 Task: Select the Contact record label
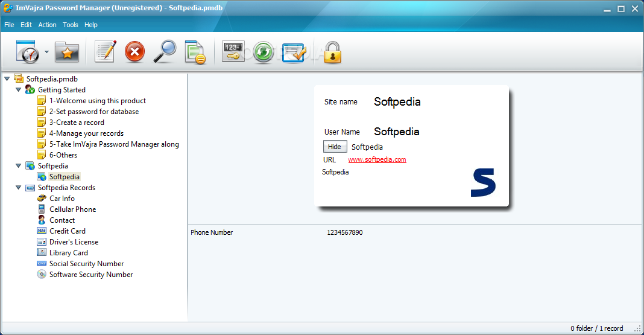tap(62, 220)
